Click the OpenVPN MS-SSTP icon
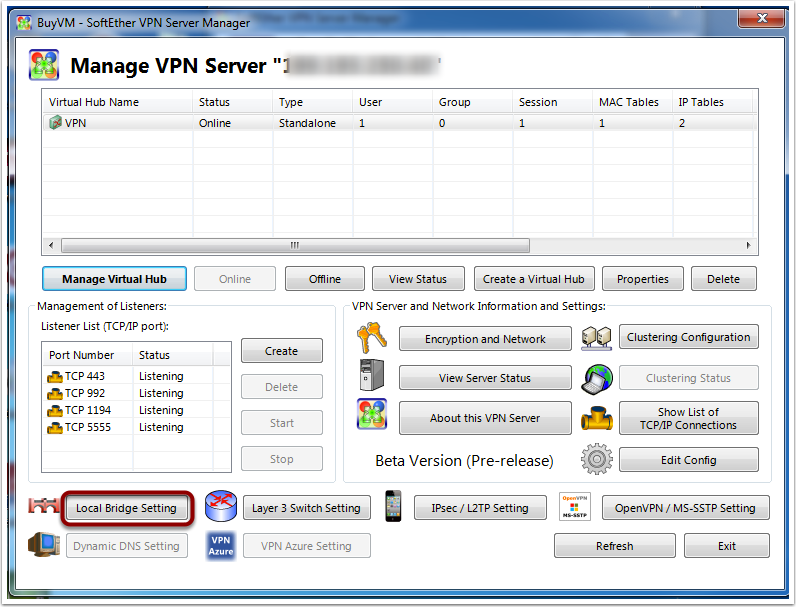Image resolution: width=796 pixels, height=607 pixels. tap(575, 507)
